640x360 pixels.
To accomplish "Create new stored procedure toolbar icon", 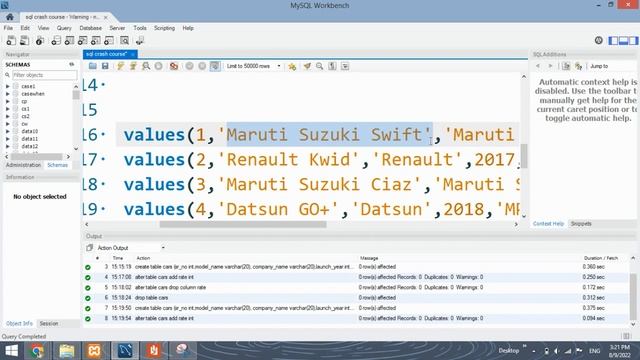I will [x=96, y=40].
